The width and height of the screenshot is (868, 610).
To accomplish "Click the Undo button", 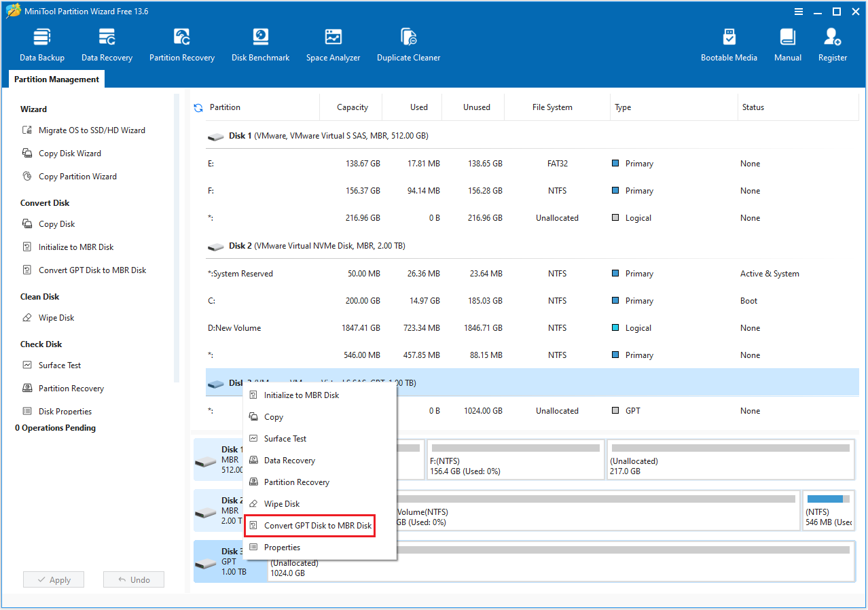I will [133, 579].
